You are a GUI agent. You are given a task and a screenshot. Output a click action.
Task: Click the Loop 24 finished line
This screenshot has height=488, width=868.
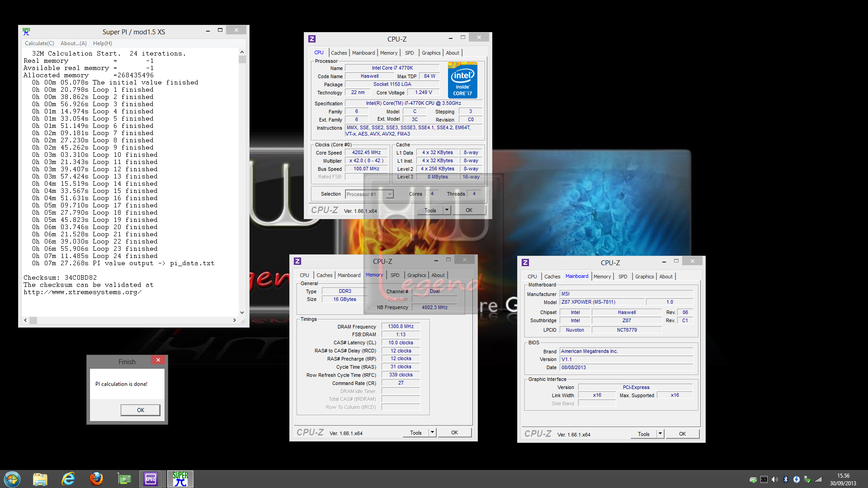tap(95, 256)
